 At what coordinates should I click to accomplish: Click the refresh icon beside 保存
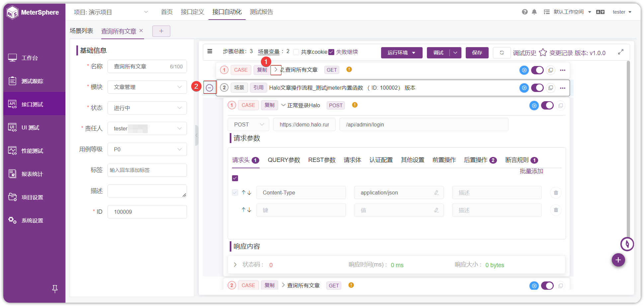[x=502, y=53]
